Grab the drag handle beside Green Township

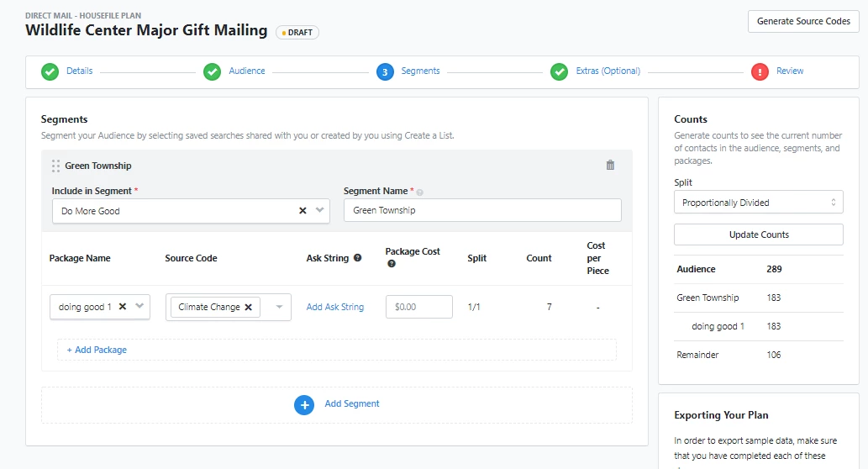tap(55, 166)
